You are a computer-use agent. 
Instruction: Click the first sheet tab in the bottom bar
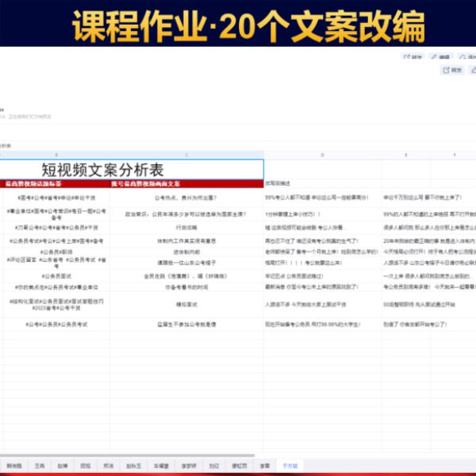tap(14, 466)
